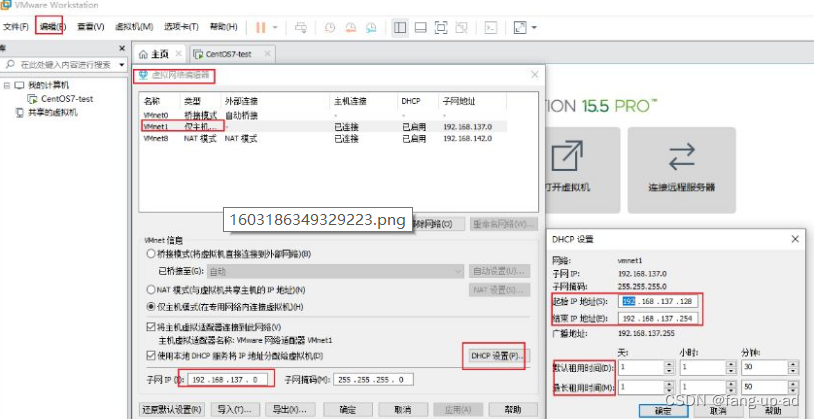Click the 打开虚拟机 open-VM card icon
Image resolution: width=814 pixels, height=419 pixels.
tap(567, 155)
